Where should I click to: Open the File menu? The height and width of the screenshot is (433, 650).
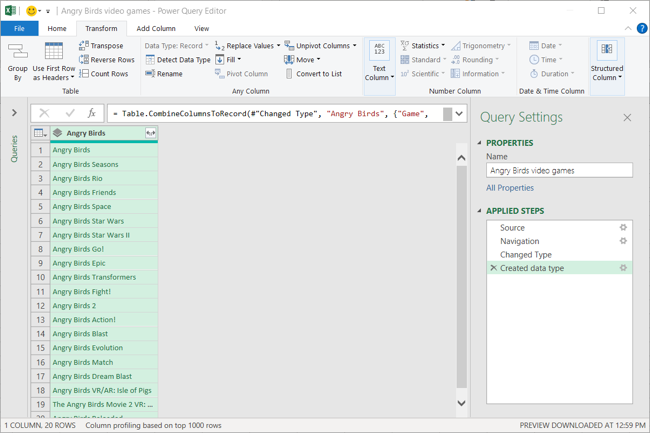(19, 29)
